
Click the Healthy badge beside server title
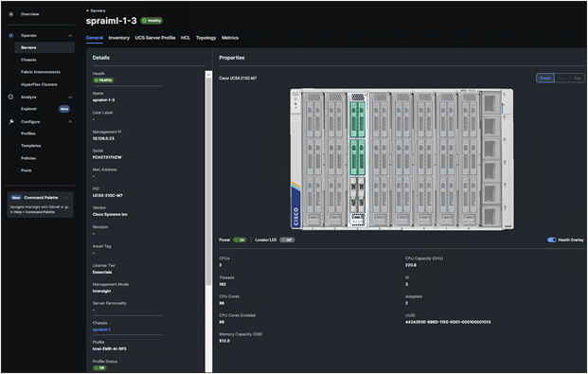pos(151,21)
